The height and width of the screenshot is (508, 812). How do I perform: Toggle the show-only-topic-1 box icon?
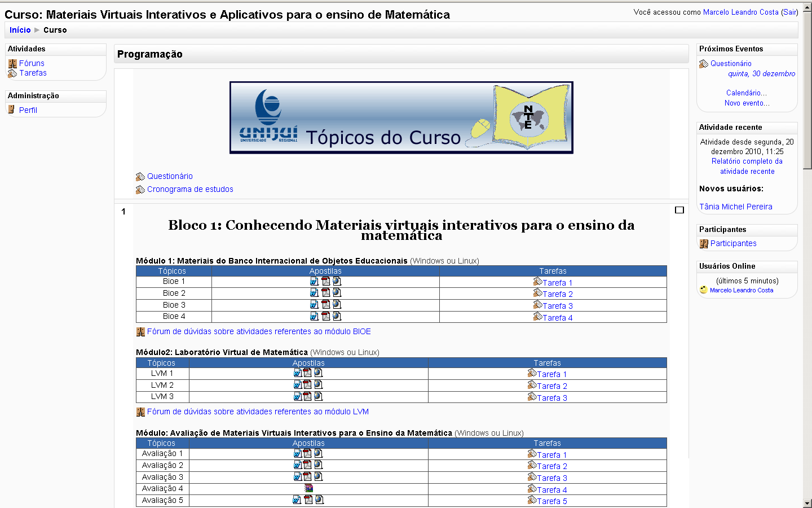tap(679, 210)
